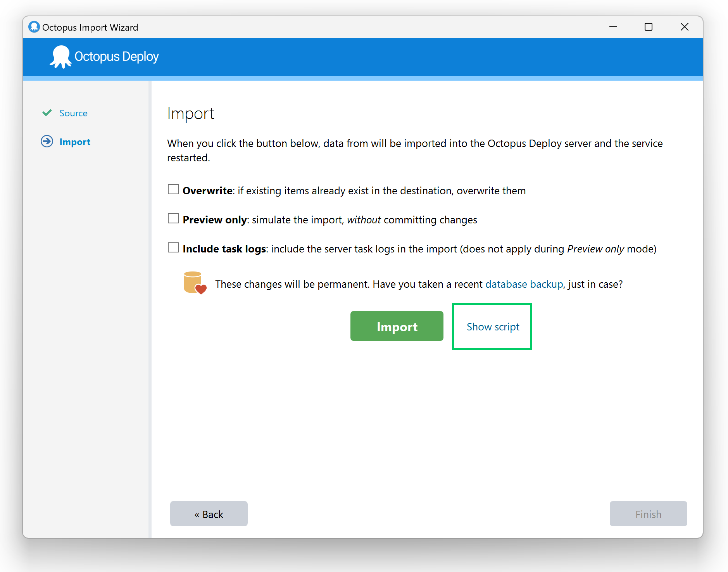Click the 'When you click the button below' paragraph

[x=415, y=150]
